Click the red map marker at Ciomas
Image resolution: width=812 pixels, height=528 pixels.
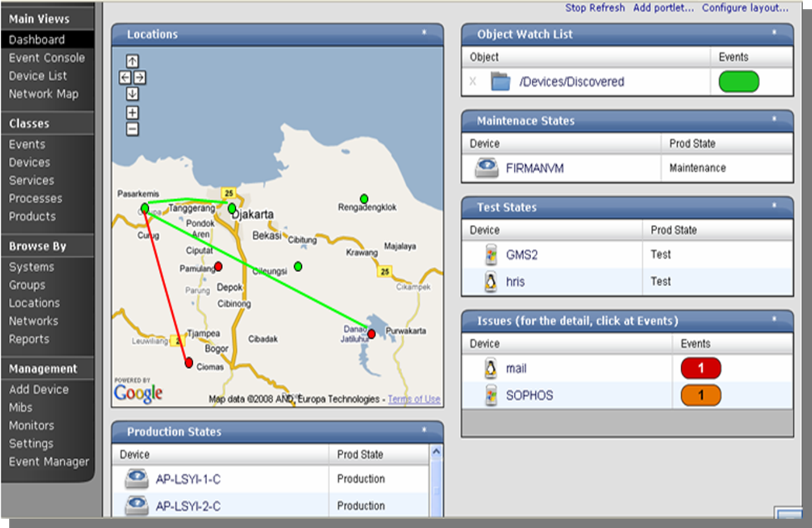tap(189, 363)
